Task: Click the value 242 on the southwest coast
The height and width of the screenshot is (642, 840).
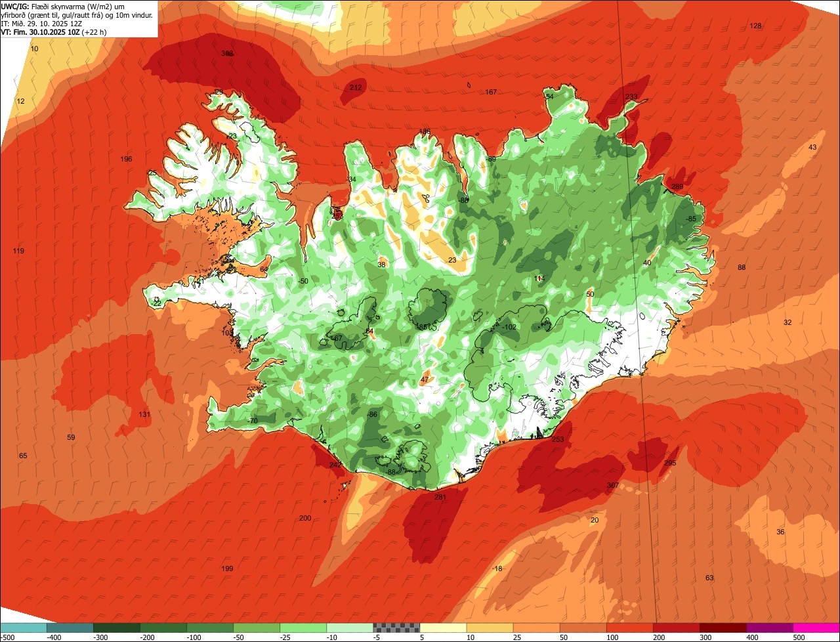Action: point(335,465)
